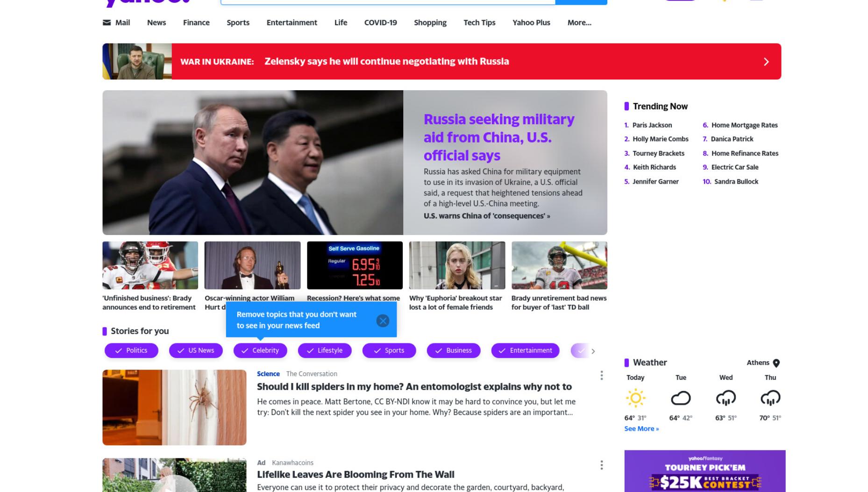Open the Brady unfinished business thumbnail
Screen dimensions: 868x492
(150, 265)
